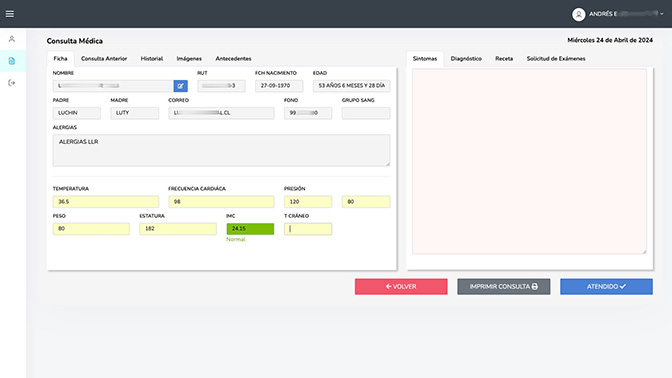Viewport: 672px width, 378px height.
Task: Focus the Nombre input field
Action: [113, 86]
